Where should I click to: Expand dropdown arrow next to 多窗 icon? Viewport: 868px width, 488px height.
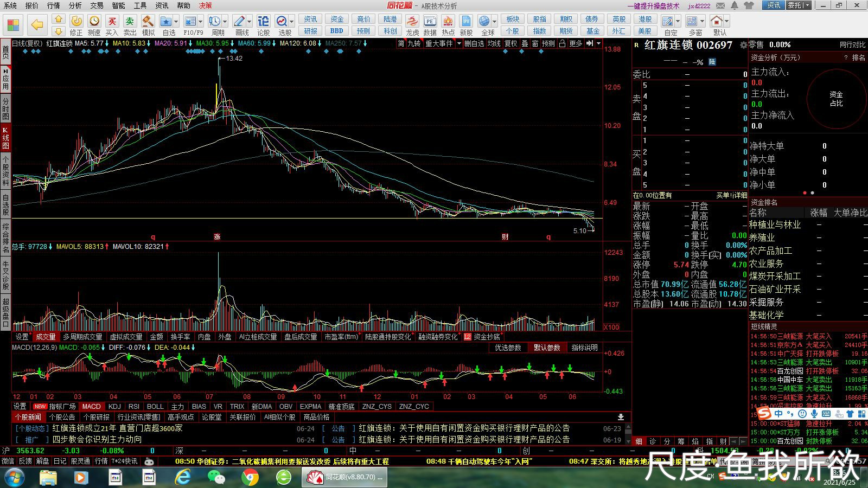coord(702,22)
